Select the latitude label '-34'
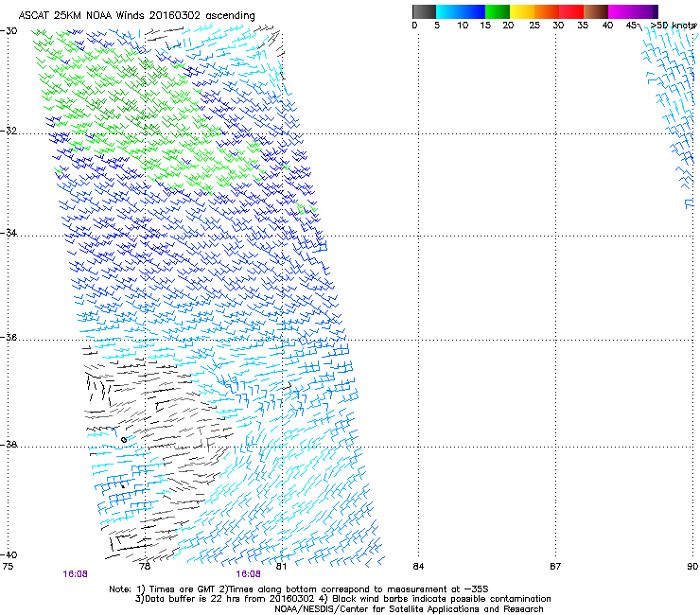Screen dimensions: 700x615 pyautogui.click(x=9, y=233)
